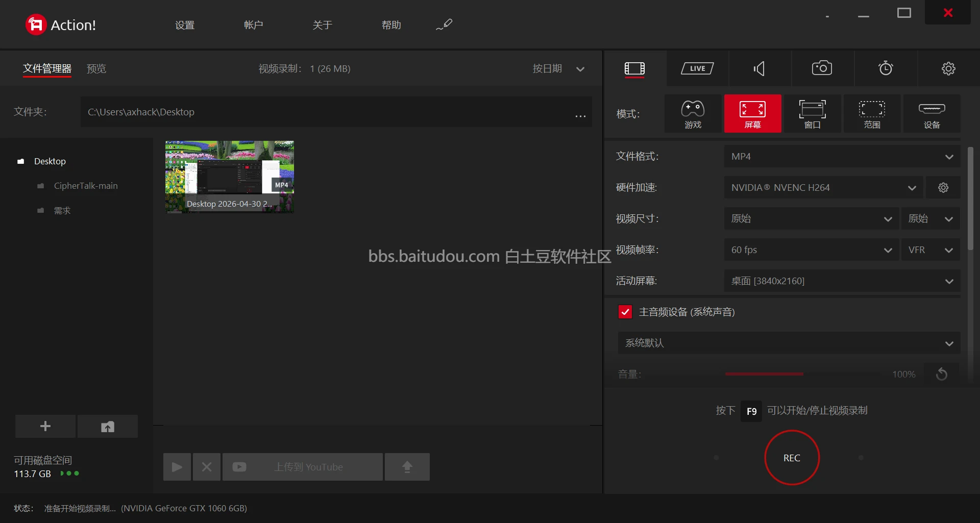Open the 帐户 menu
The image size is (980, 523).
click(x=254, y=25)
